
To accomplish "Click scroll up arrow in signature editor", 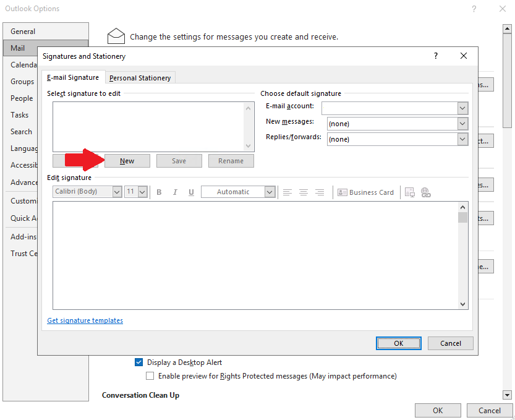I will click(x=463, y=207).
